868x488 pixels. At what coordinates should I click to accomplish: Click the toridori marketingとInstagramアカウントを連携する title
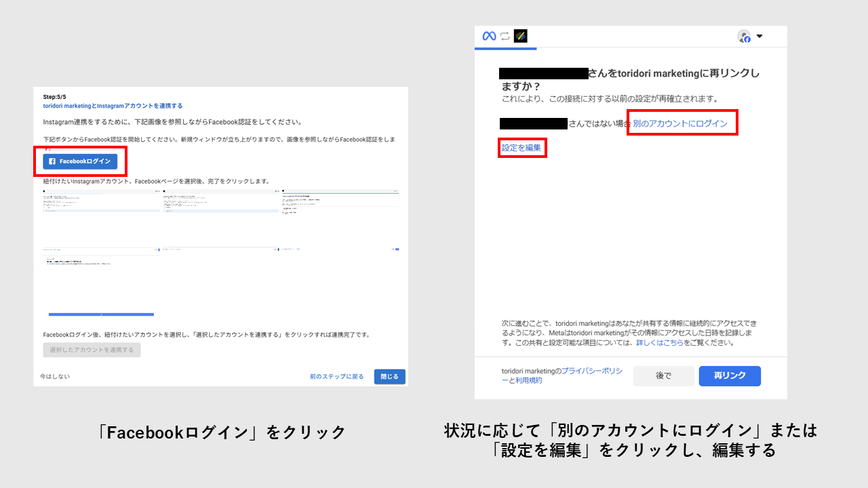[113, 106]
